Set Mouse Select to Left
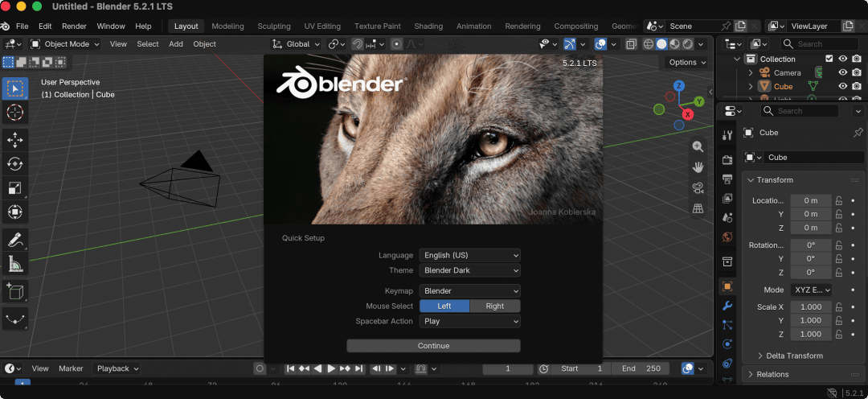Image resolution: width=868 pixels, height=399 pixels. [x=444, y=306]
